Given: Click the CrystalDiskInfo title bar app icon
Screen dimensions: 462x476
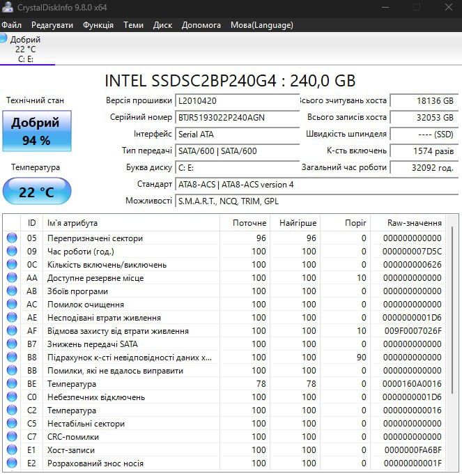Looking at the screenshot, I should pyautogui.click(x=7, y=7).
